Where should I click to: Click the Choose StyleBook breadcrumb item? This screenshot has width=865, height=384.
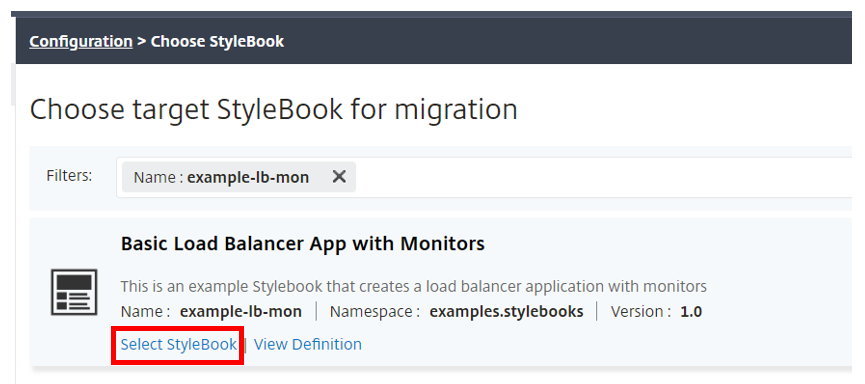217,41
